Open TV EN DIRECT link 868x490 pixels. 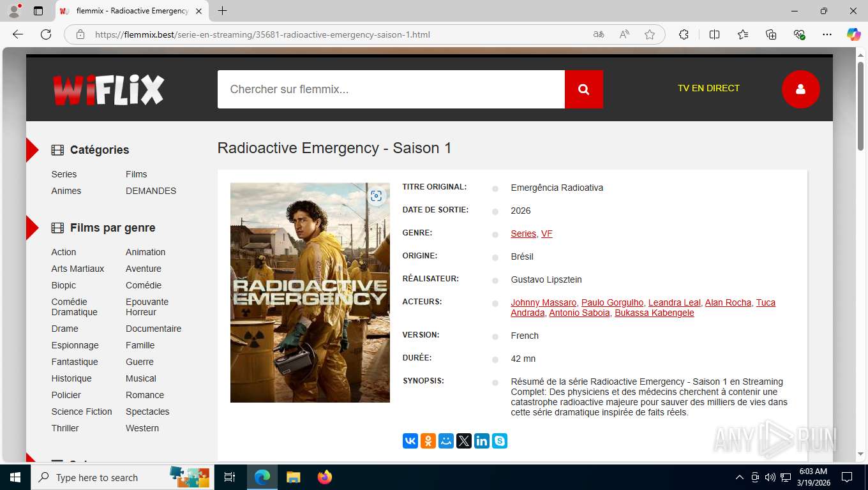click(708, 88)
